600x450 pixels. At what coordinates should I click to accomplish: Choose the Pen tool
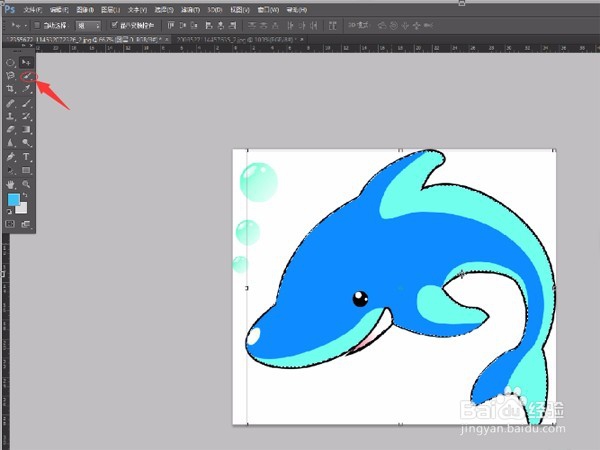pos(11,157)
